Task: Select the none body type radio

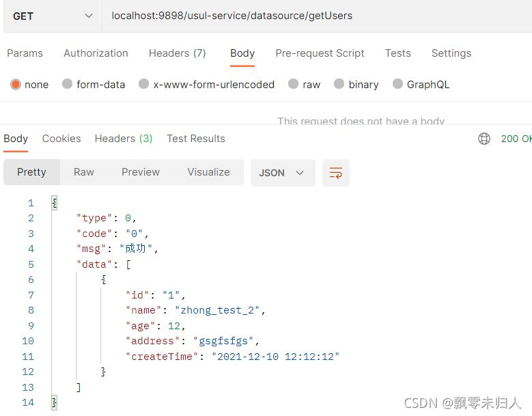Action: tap(16, 84)
